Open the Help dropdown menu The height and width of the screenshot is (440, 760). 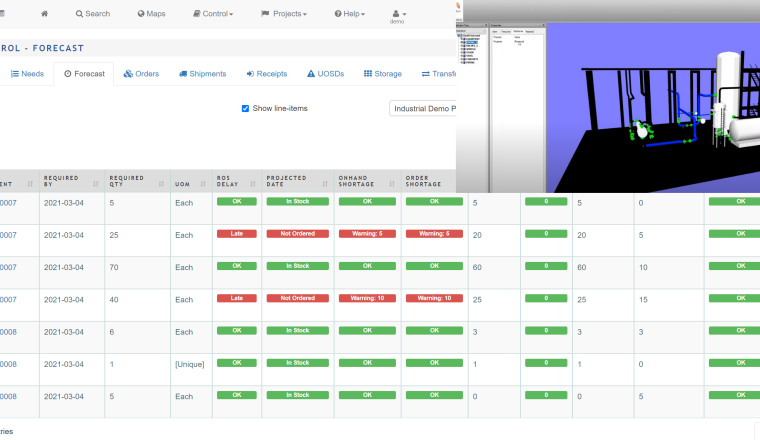pos(351,14)
